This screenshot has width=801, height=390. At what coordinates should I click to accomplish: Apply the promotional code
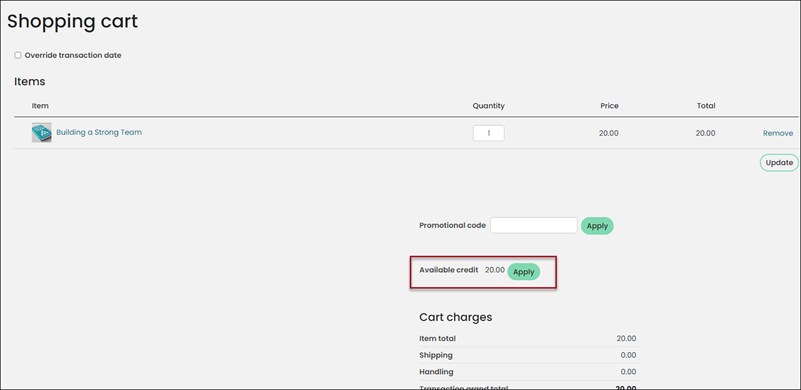(597, 226)
